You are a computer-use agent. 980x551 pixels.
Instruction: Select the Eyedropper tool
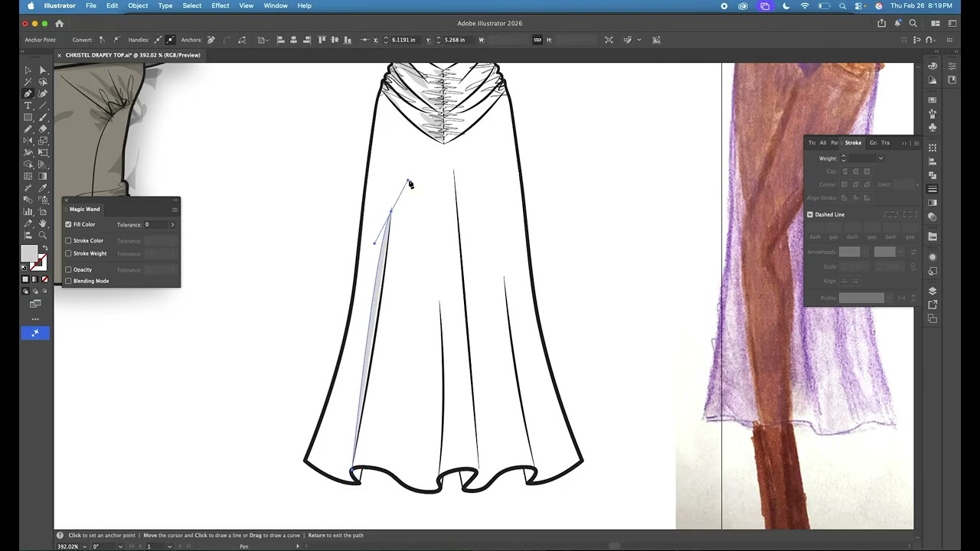pyautogui.click(x=43, y=187)
